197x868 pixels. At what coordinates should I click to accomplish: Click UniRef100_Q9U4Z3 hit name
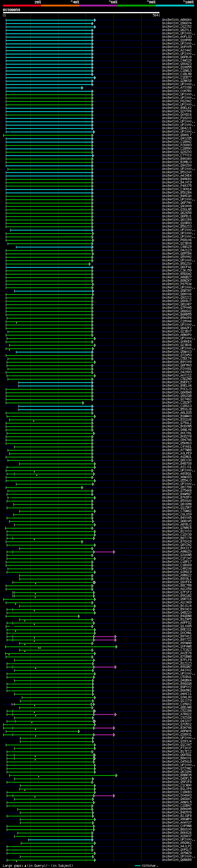(176, 64)
